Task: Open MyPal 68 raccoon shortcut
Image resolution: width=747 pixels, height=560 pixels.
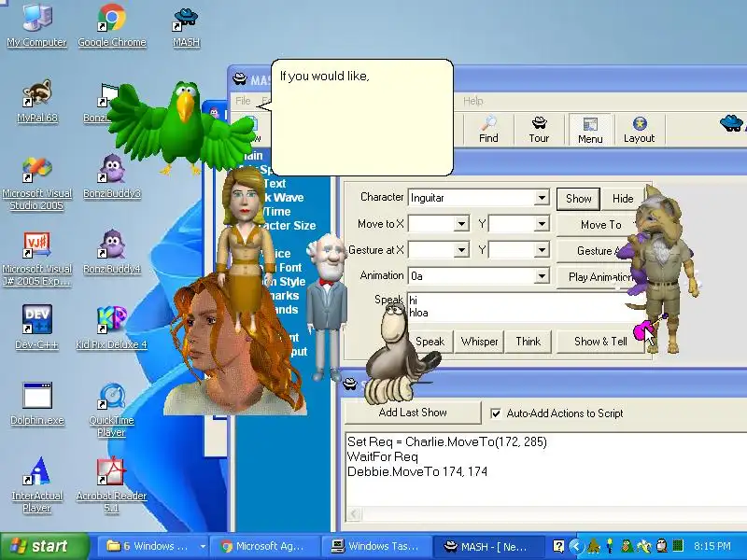Action: (x=36, y=101)
